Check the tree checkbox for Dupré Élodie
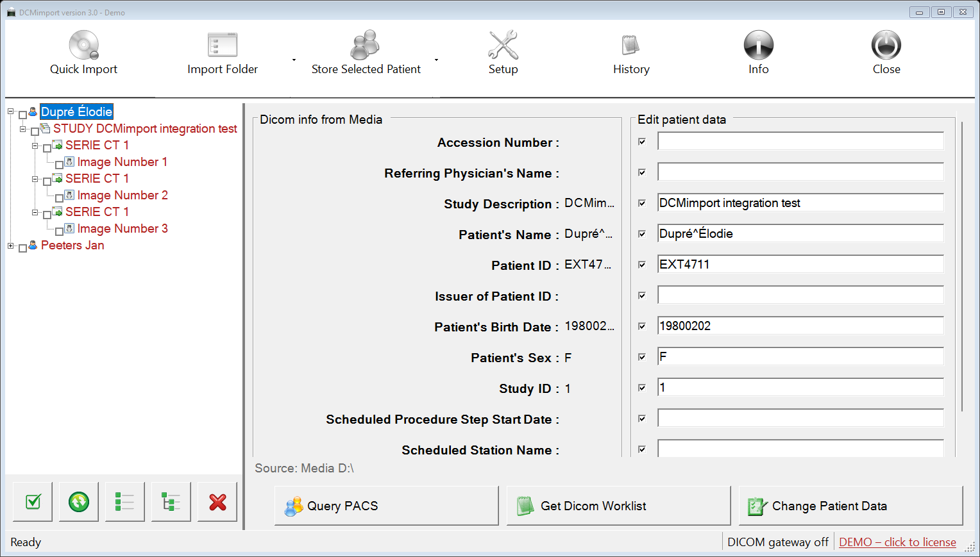Image resolution: width=980 pixels, height=557 pixels. tap(23, 115)
